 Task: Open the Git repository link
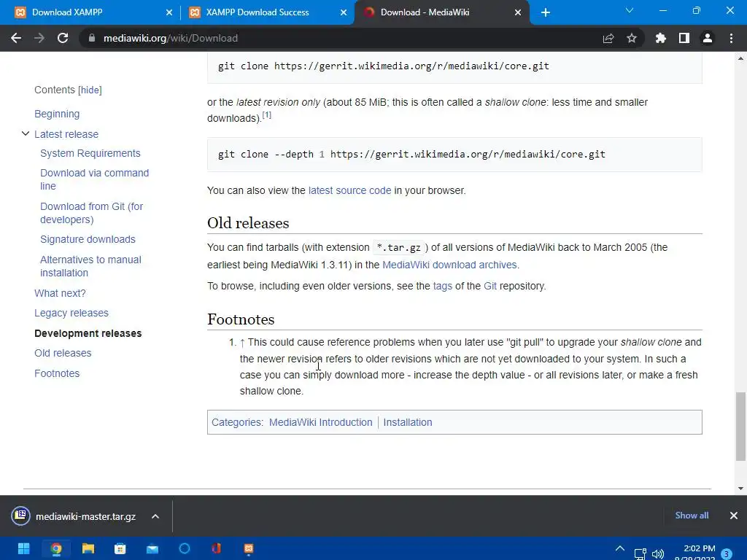[x=490, y=286]
